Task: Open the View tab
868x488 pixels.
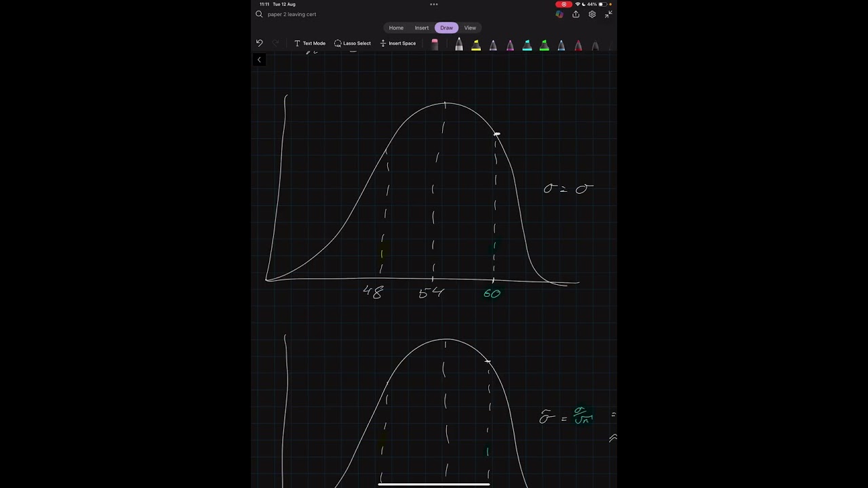Action: 470,28
